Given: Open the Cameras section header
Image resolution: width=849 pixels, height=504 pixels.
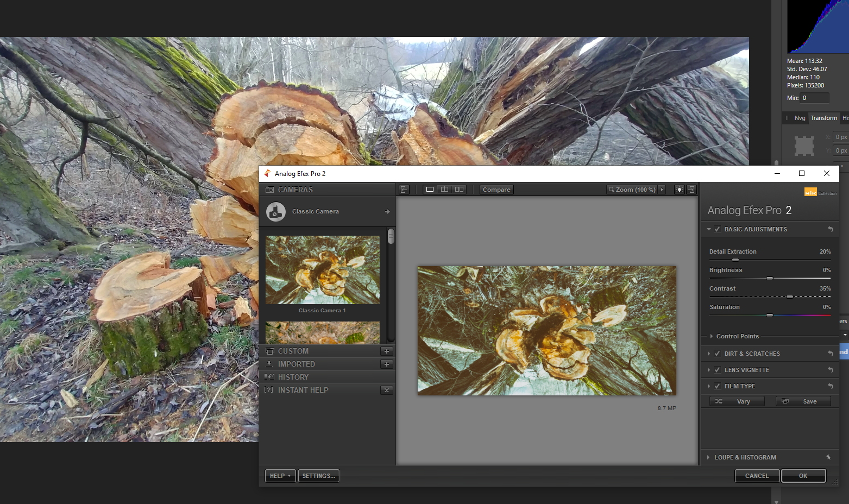Looking at the screenshot, I should 328,190.
